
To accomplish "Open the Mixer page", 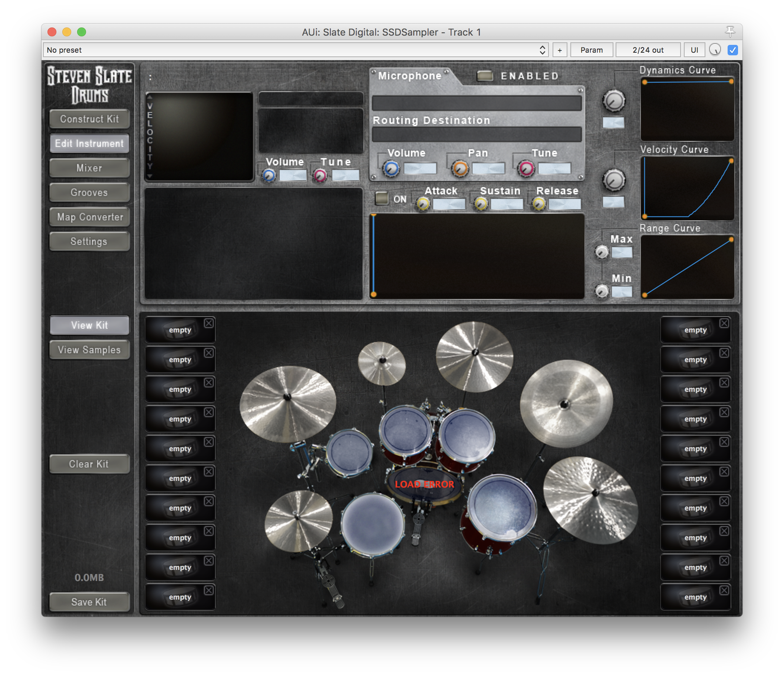I will tap(89, 168).
